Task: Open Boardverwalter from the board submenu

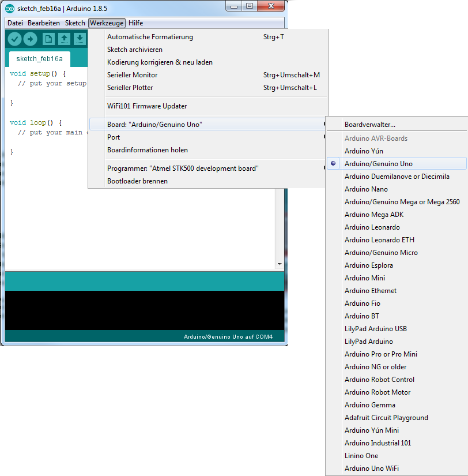Action: tap(369, 125)
